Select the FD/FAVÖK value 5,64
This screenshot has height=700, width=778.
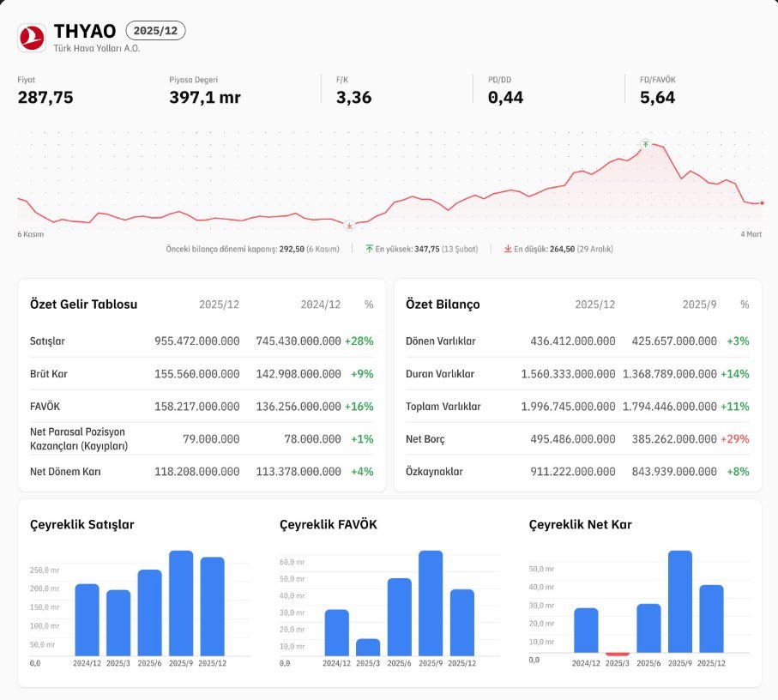pyautogui.click(x=657, y=97)
